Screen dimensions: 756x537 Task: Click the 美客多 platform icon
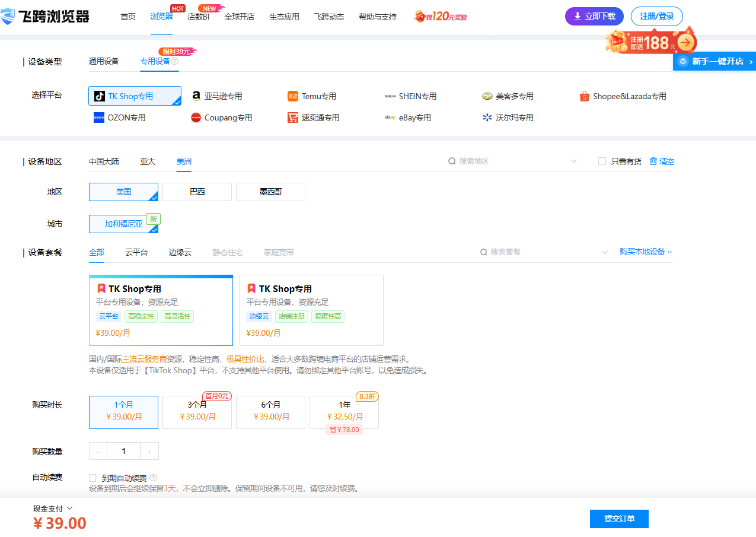point(487,96)
